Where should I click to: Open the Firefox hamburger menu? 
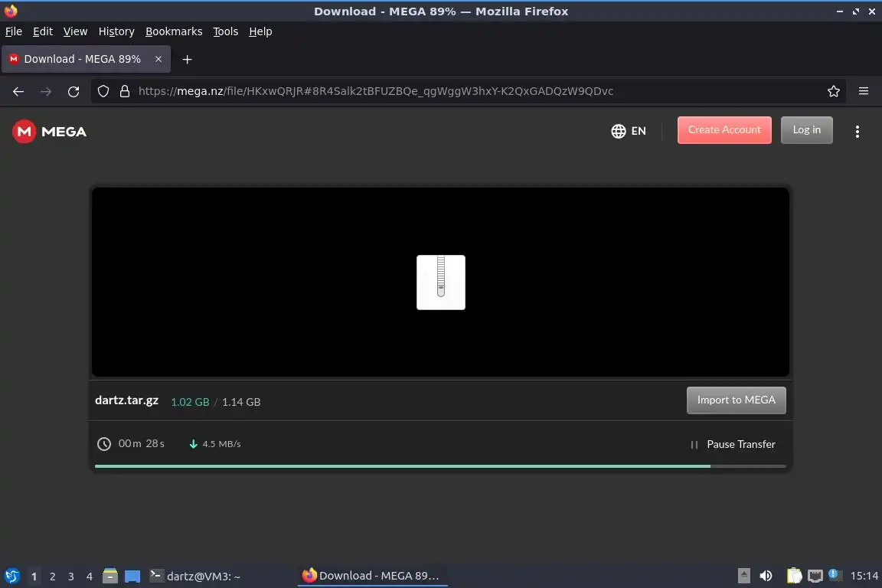[864, 91]
